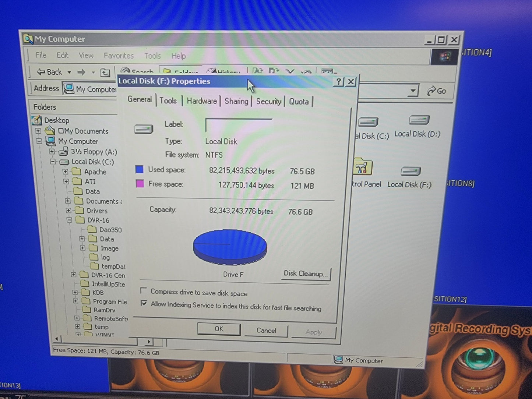Viewport: 532px width, 399px height.
Task: Open the Favorites menu
Action: click(x=118, y=56)
